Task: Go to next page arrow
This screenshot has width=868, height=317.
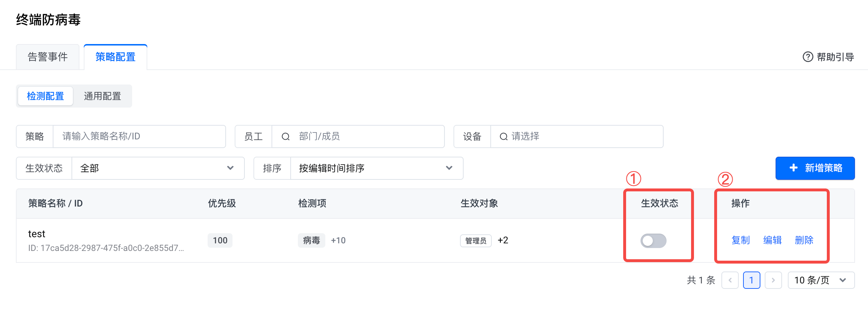Action: pos(773,280)
